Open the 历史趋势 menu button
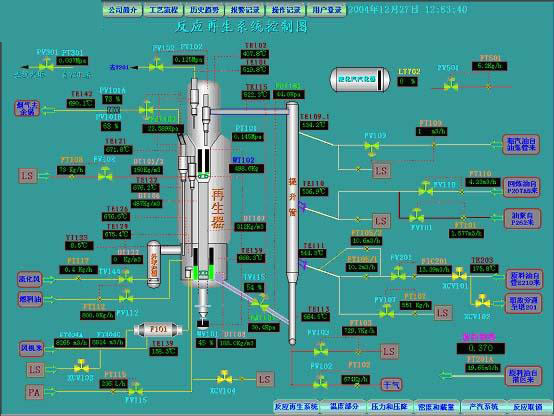Screen dimensions: 554x416 204,10
